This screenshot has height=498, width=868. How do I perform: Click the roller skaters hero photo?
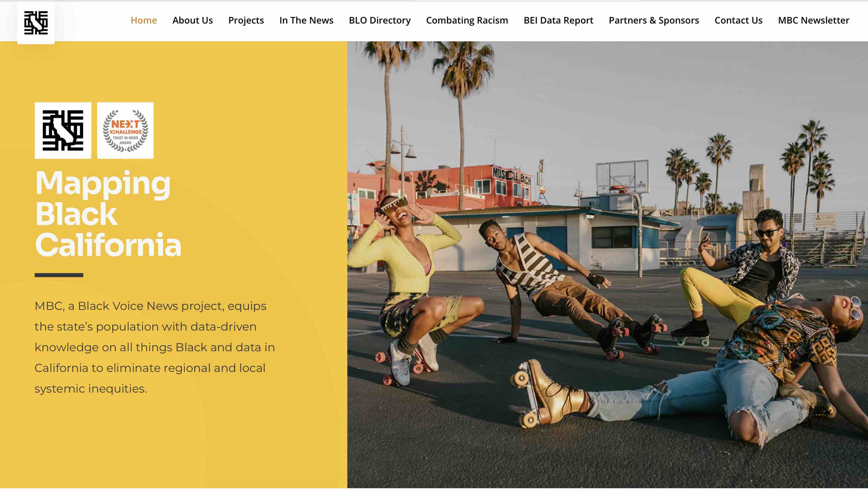click(x=607, y=265)
